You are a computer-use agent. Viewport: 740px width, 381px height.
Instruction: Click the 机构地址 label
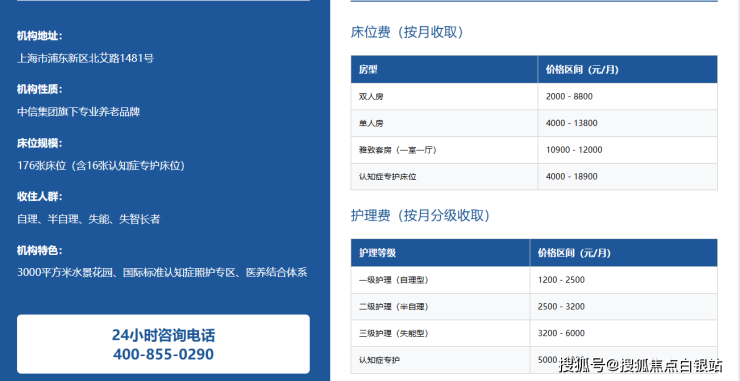[39, 36]
